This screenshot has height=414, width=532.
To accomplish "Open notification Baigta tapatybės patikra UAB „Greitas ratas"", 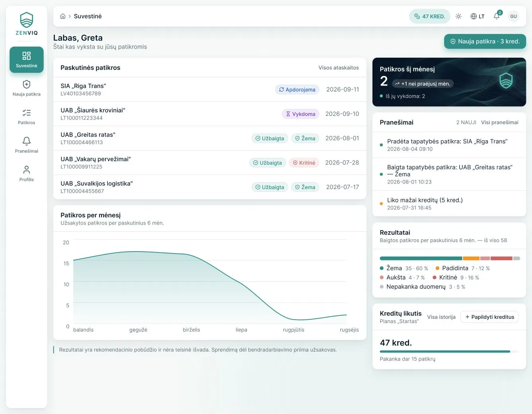I will 449,174.
